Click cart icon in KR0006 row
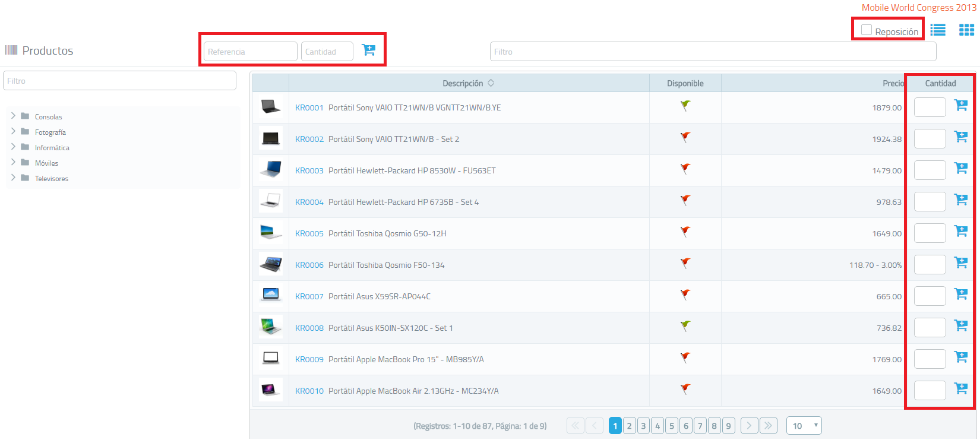 click(960, 262)
